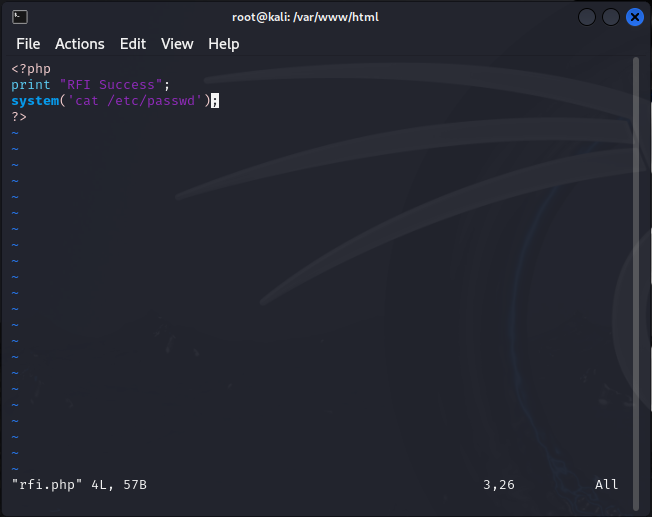652x517 pixels.
Task: Click the 'system' function name
Action: 35,101
